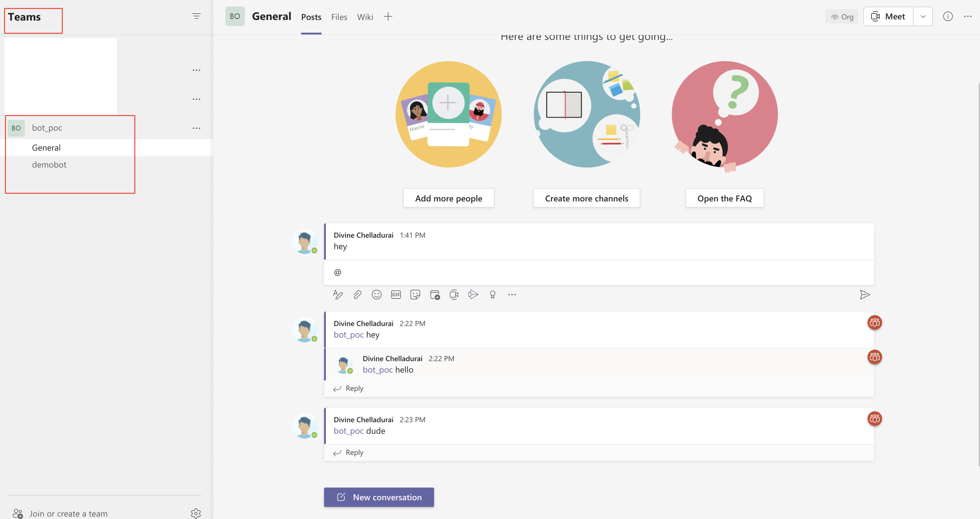Click Open the FAQ button
The width and height of the screenshot is (980, 519).
[724, 198]
